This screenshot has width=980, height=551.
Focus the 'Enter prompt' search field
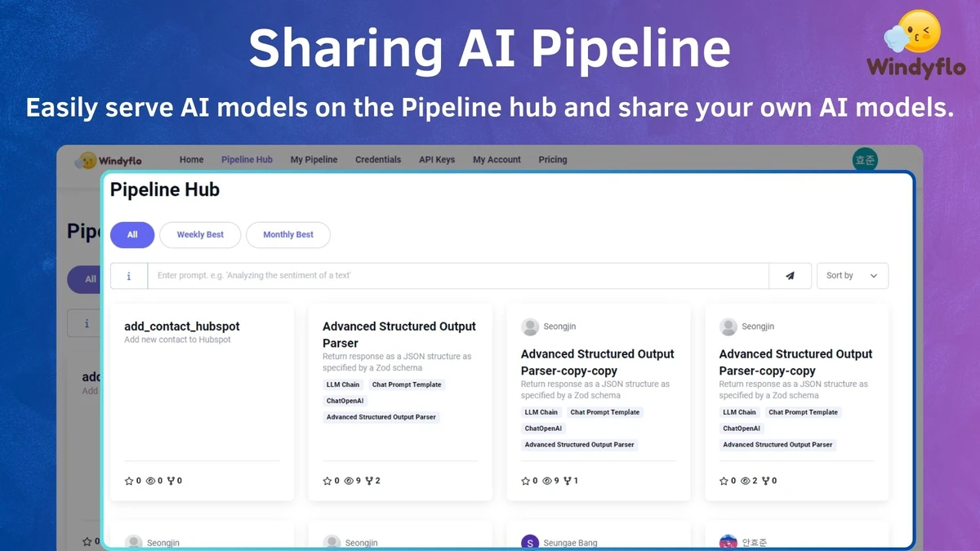point(458,276)
